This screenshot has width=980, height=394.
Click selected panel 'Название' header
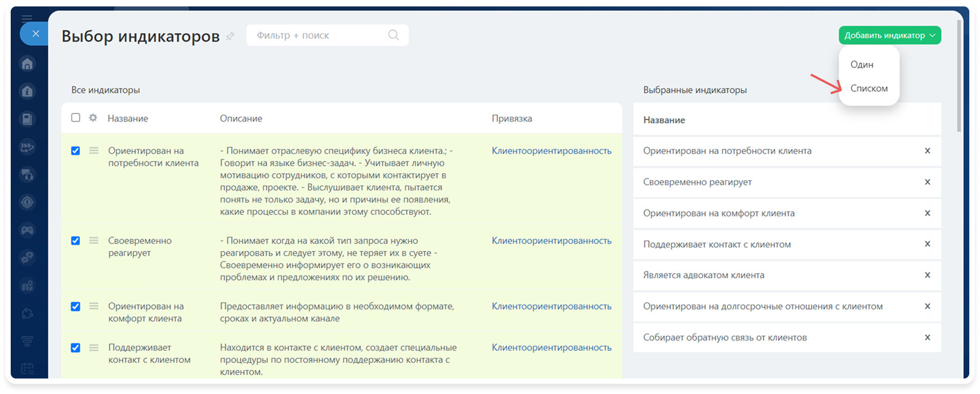click(664, 120)
